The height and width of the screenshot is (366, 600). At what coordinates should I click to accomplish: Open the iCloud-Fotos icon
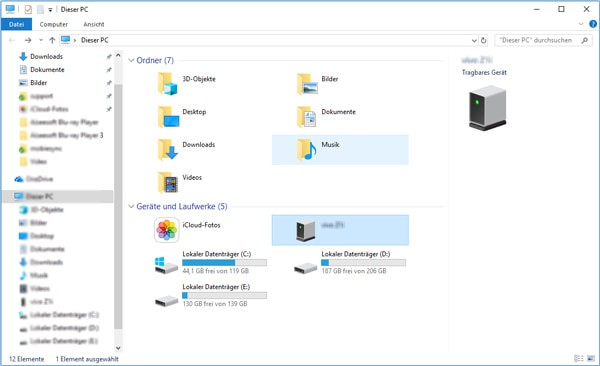click(x=166, y=230)
